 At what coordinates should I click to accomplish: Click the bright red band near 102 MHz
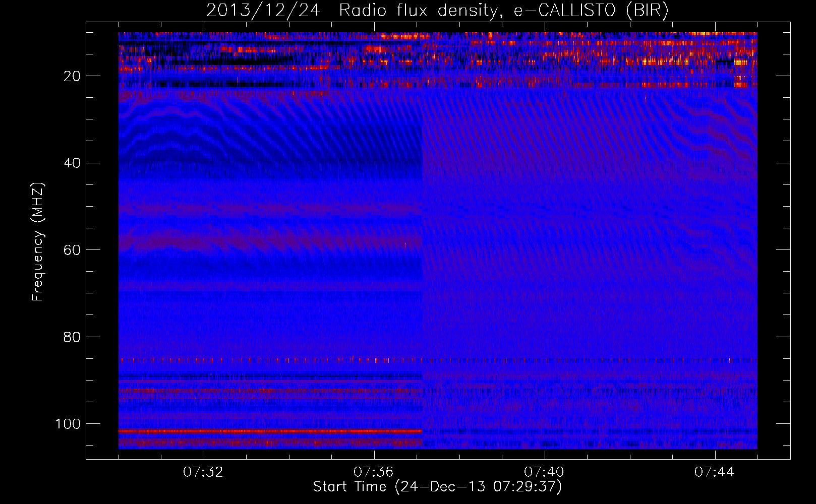coord(270,431)
